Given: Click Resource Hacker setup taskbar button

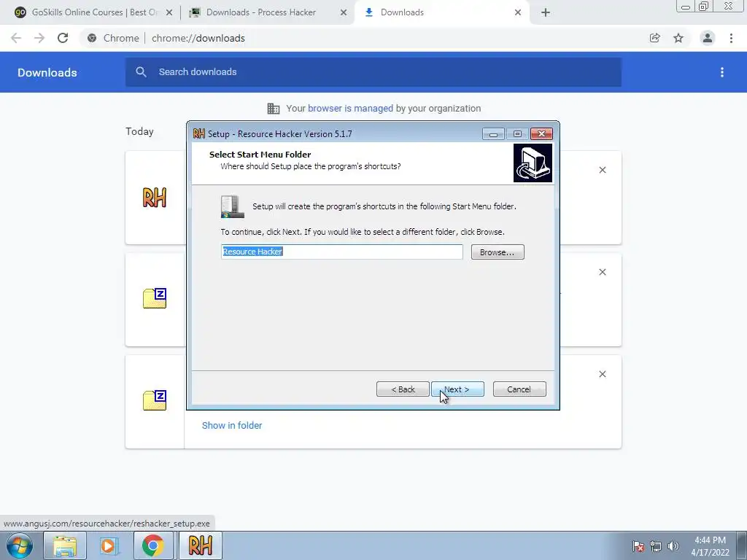Looking at the screenshot, I should 200,545.
